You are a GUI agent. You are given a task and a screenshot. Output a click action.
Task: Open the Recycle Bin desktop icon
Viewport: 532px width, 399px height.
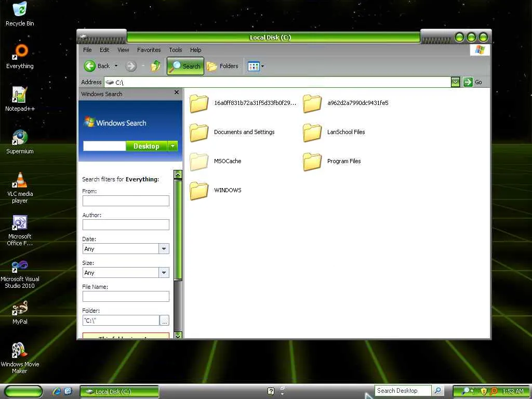click(x=20, y=14)
